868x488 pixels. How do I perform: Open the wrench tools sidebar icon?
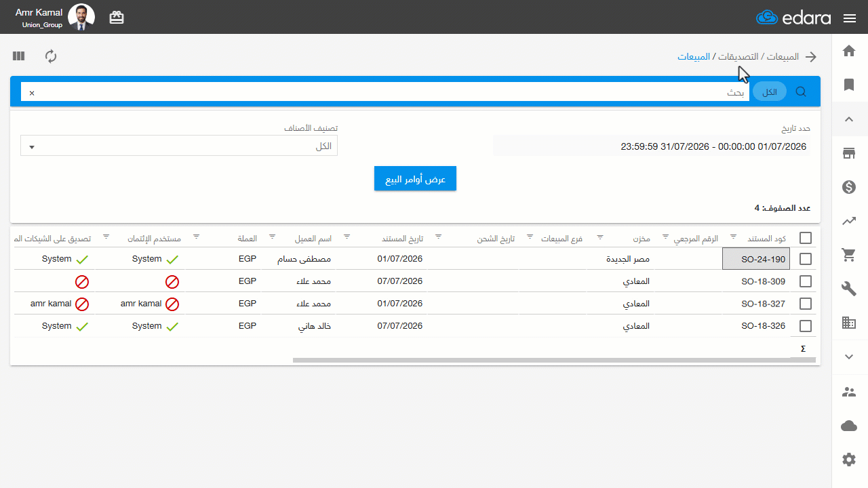[849, 289]
